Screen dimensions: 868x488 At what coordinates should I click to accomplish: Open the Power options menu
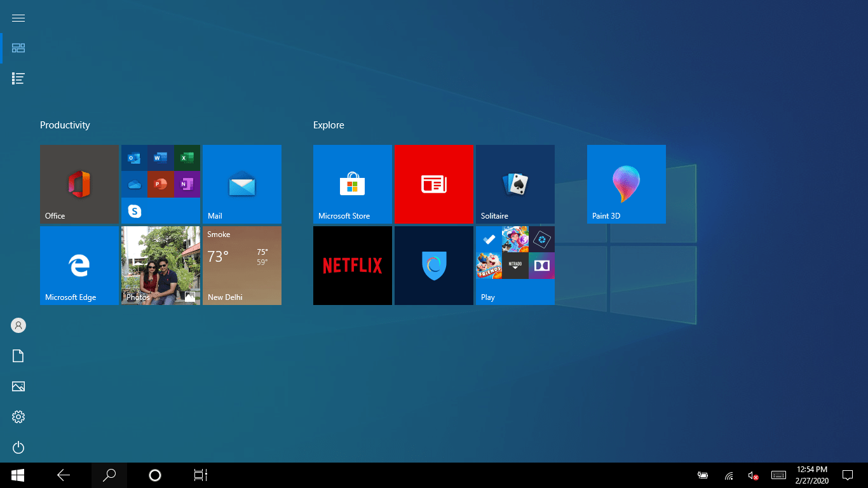(18, 447)
